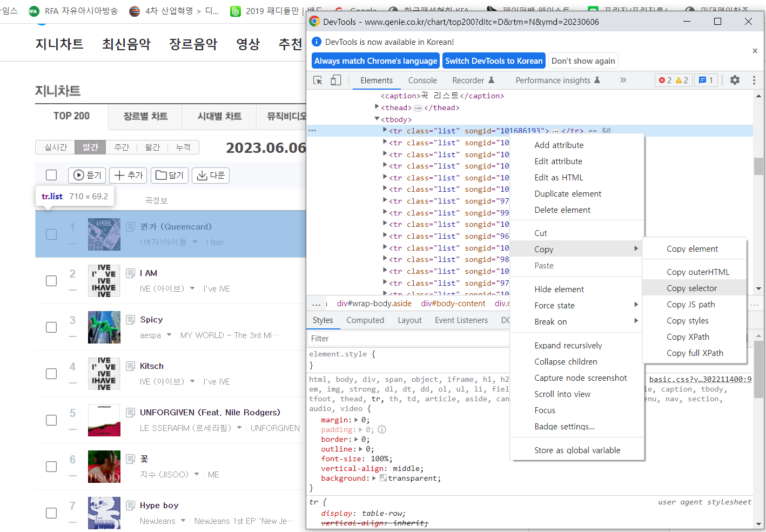The width and height of the screenshot is (766, 532).
Task: Click the song info icon for Kitsch
Action: coord(130,366)
